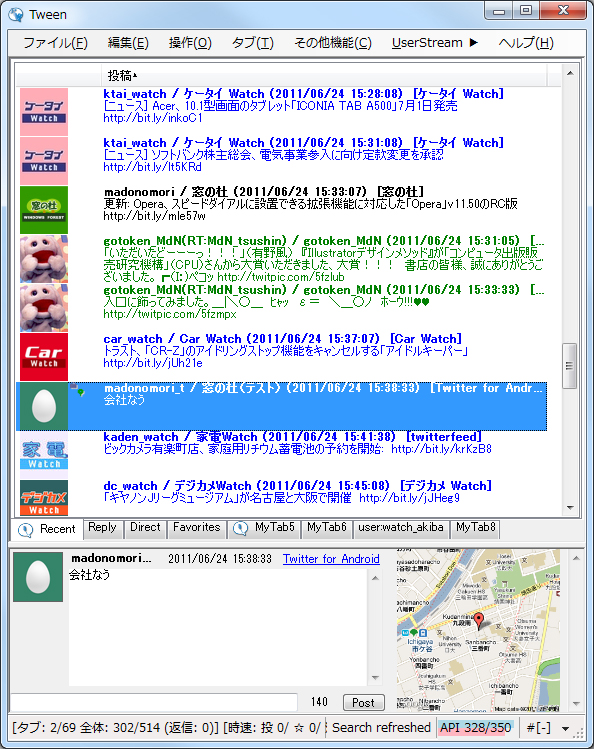This screenshot has height=749, width=594.
Task: Click the ktai_watch avatar on the 15:31:08 post
Action: click(44, 161)
